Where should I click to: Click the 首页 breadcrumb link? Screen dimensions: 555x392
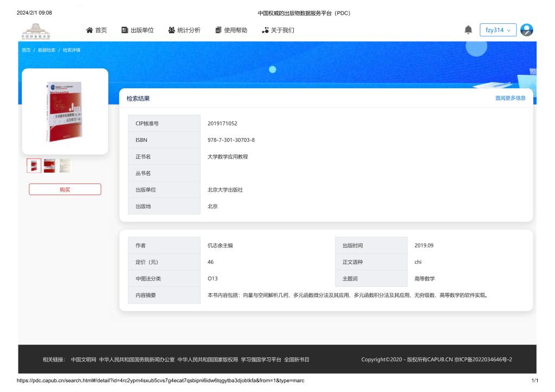26,50
